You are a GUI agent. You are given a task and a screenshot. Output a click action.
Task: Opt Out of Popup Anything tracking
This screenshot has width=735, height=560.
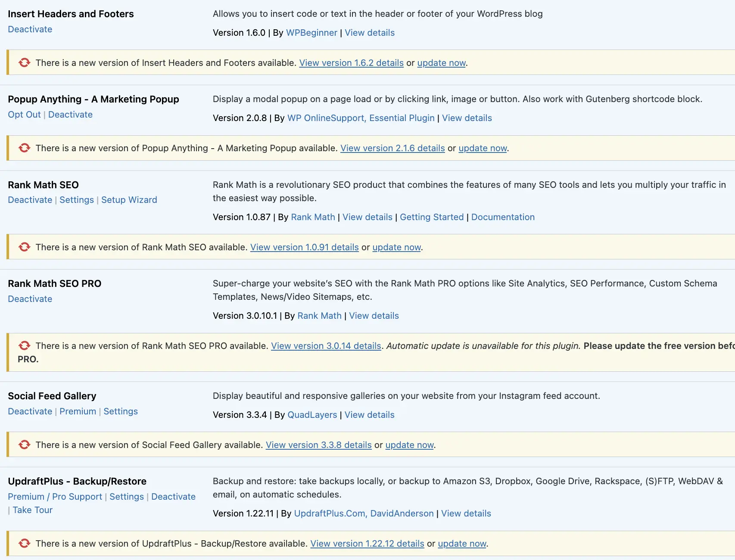pos(24,115)
